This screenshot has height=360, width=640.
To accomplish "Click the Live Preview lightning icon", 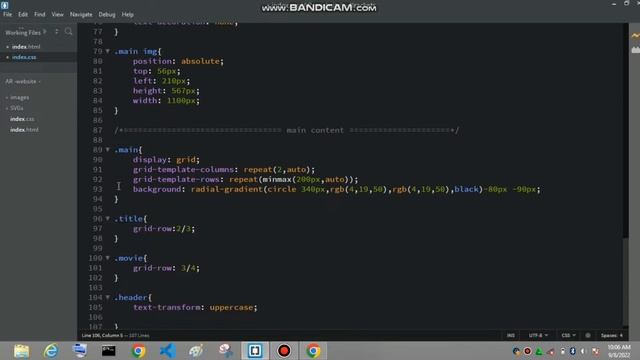I will tap(636, 36).
